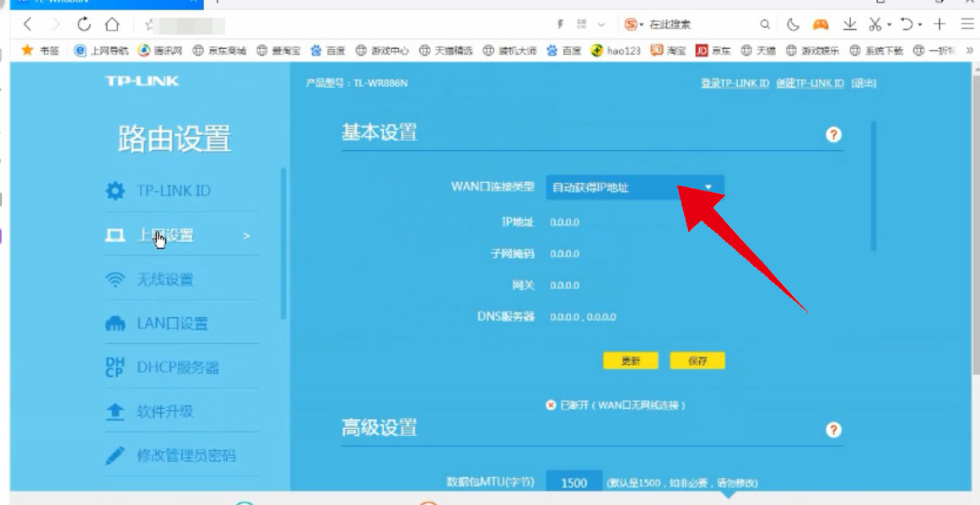Click the 数据包MTU field showing 1500

(x=573, y=482)
